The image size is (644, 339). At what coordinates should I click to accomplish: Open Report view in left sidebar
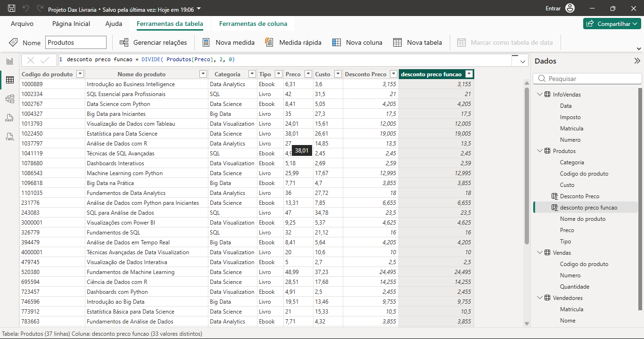click(9, 61)
